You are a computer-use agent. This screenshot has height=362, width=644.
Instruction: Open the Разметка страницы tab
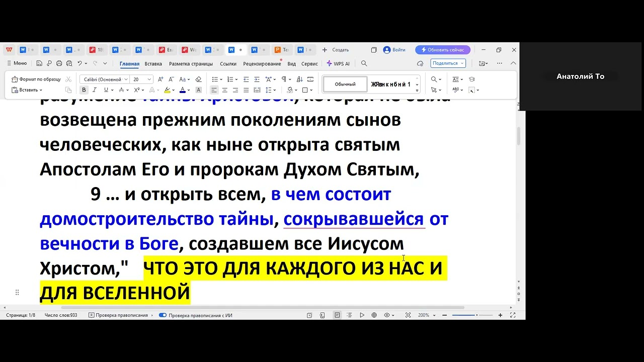click(x=191, y=64)
